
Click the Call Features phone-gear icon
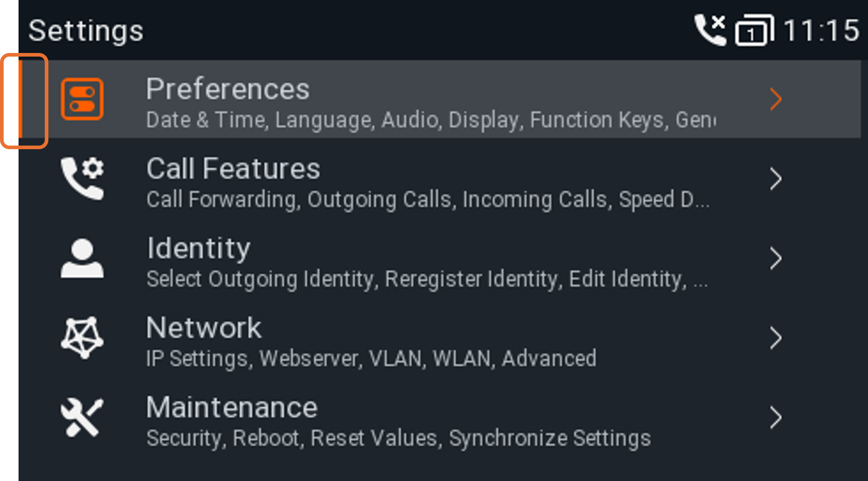click(x=82, y=179)
